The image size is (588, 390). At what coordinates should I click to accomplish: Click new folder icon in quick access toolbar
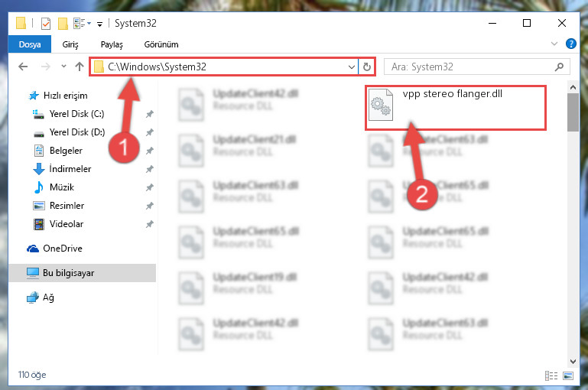[63, 24]
